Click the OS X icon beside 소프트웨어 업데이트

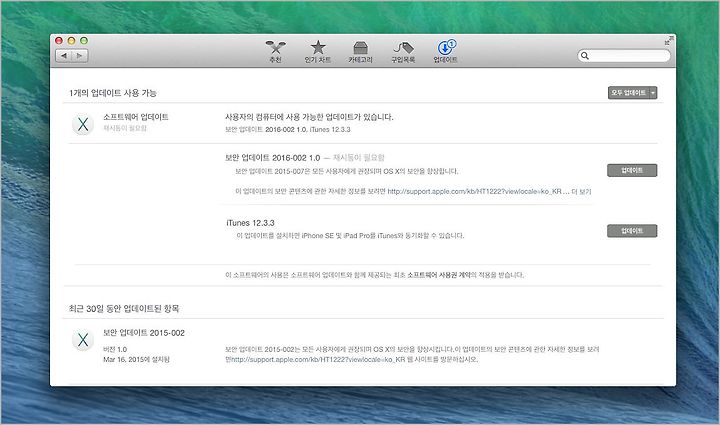83,124
